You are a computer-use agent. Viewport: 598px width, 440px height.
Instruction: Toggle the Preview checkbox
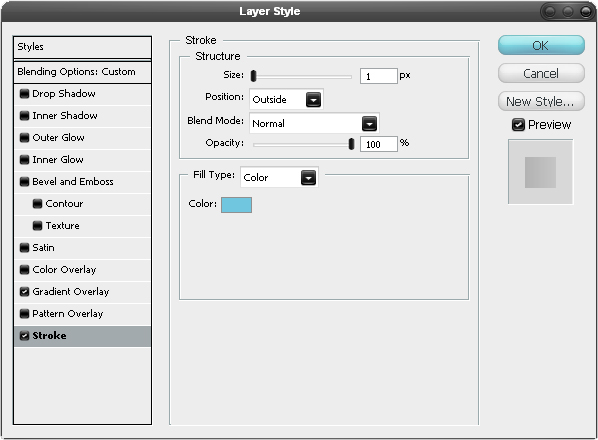point(518,125)
